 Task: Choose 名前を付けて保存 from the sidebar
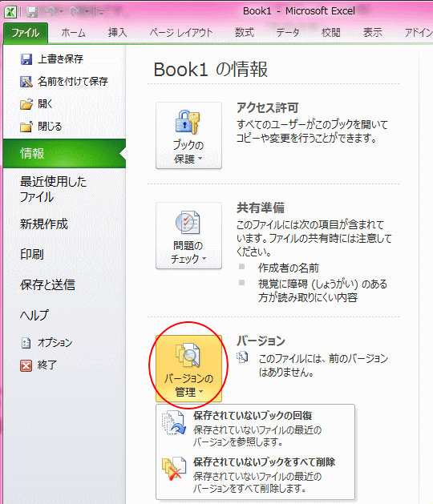64,81
